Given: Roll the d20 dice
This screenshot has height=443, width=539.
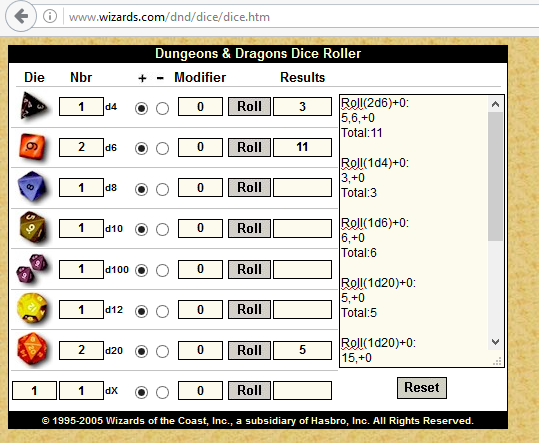Looking at the screenshot, I should pos(249,350).
